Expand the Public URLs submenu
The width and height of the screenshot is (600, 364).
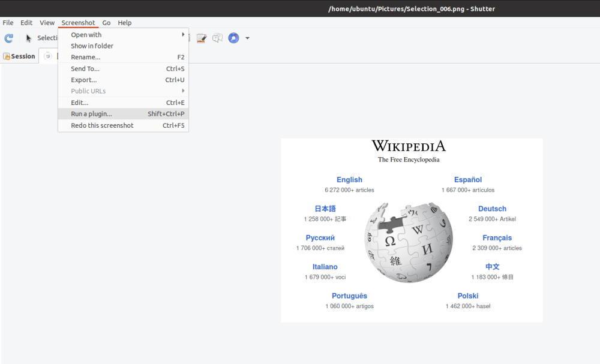pyautogui.click(x=123, y=91)
